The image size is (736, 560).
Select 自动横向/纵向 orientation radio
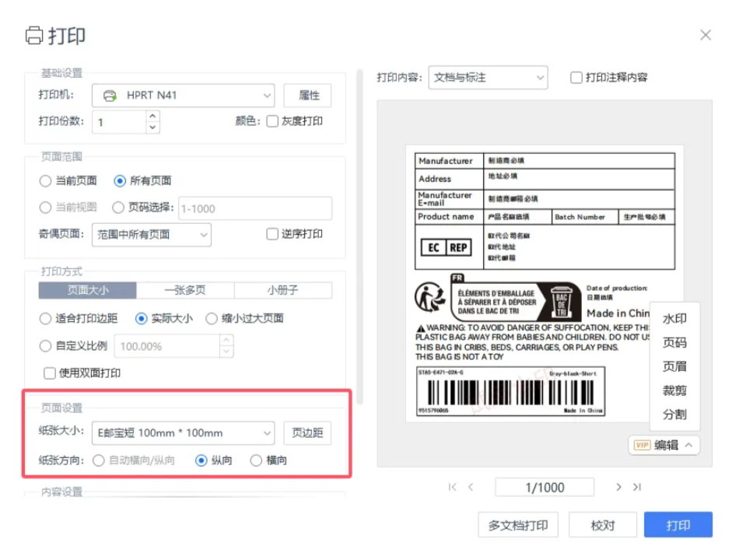pyautogui.click(x=98, y=460)
